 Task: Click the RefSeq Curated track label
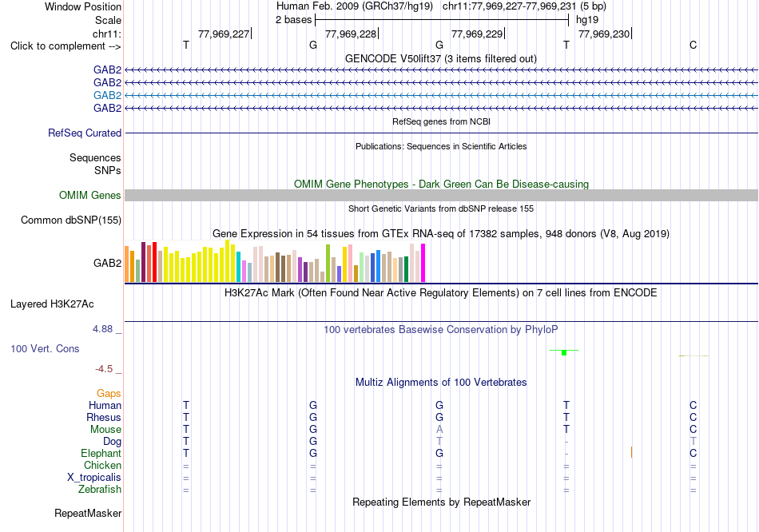(x=85, y=133)
